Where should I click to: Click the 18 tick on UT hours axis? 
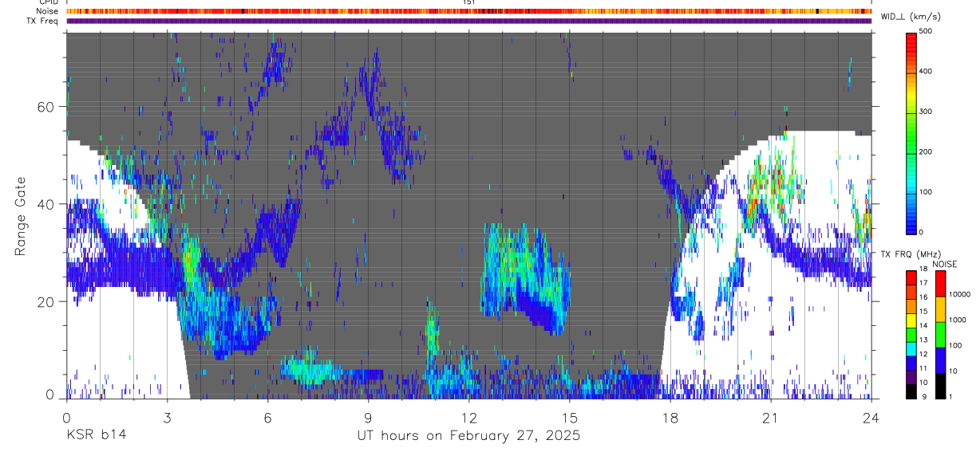[670, 417]
